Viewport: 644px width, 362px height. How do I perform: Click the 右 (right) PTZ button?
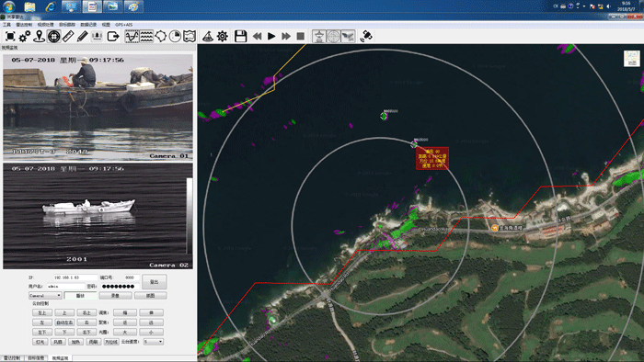click(x=86, y=322)
